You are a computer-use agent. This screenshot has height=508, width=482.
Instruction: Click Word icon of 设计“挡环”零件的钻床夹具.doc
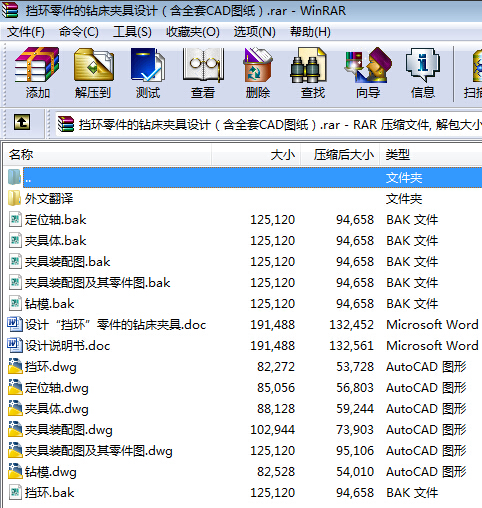15,324
